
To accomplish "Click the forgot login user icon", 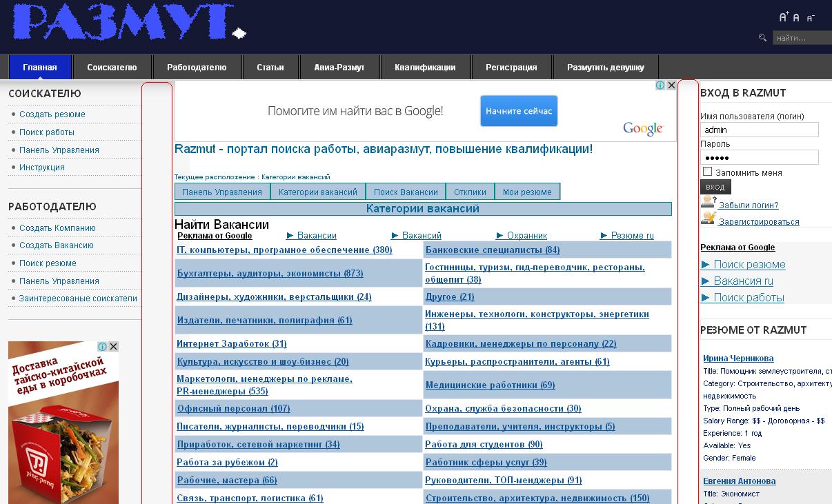I will 708,202.
